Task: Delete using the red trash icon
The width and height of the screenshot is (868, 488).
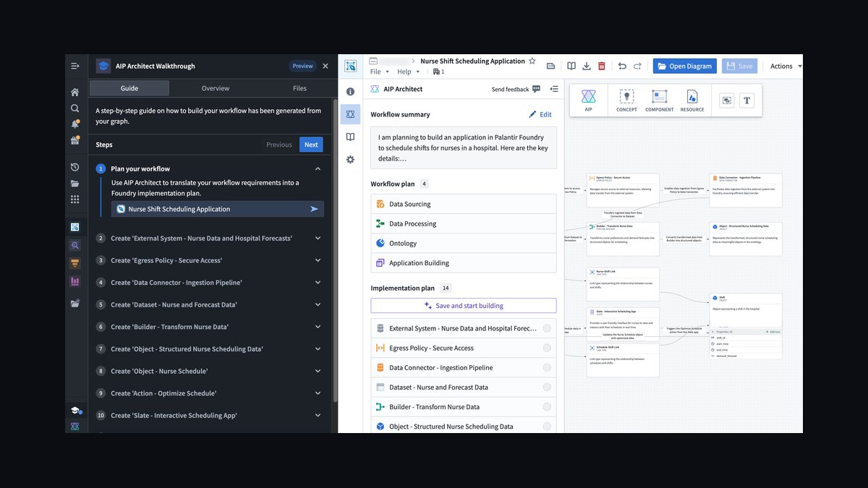Action: point(602,66)
